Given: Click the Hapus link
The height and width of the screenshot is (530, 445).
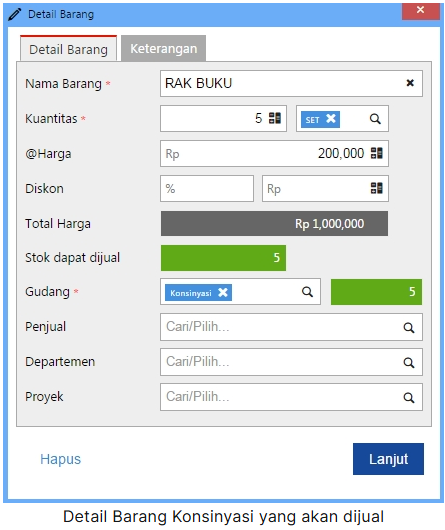Looking at the screenshot, I should 60,459.
